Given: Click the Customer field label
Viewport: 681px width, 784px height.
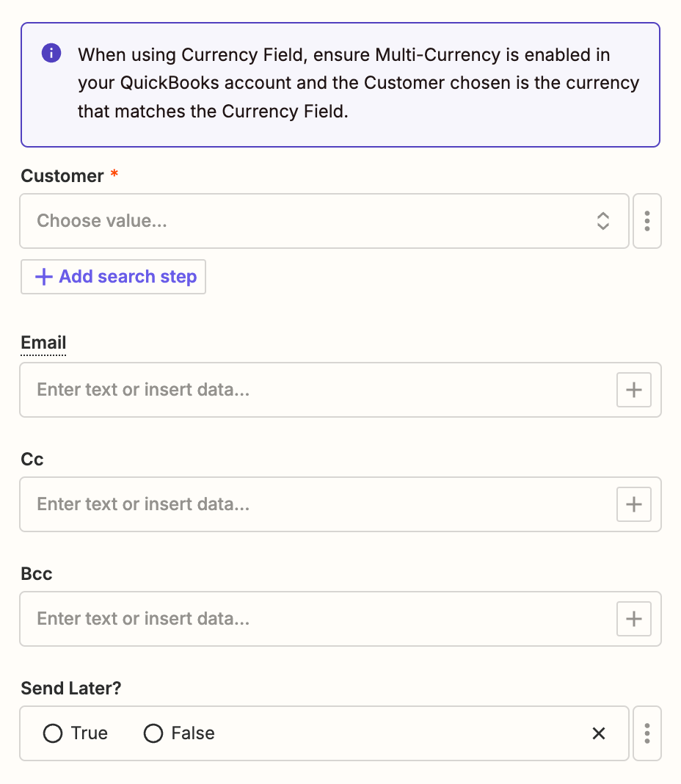Looking at the screenshot, I should point(62,176).
